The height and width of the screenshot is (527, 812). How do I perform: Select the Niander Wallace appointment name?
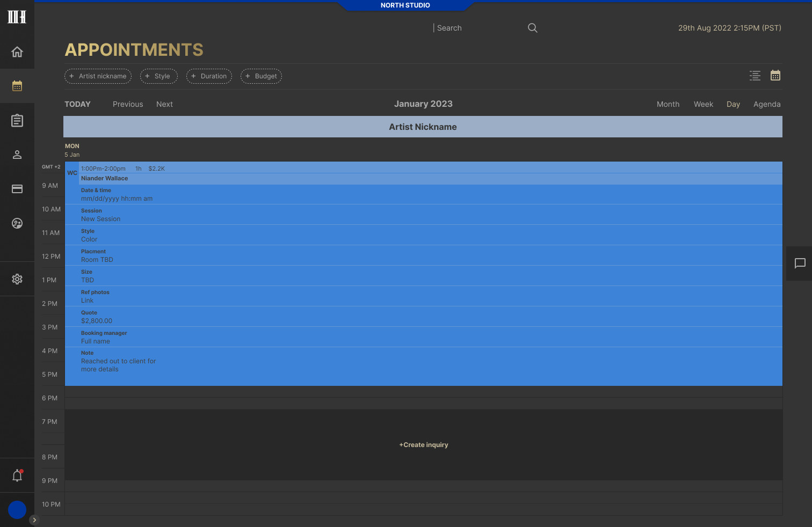(x=105, y=178)
